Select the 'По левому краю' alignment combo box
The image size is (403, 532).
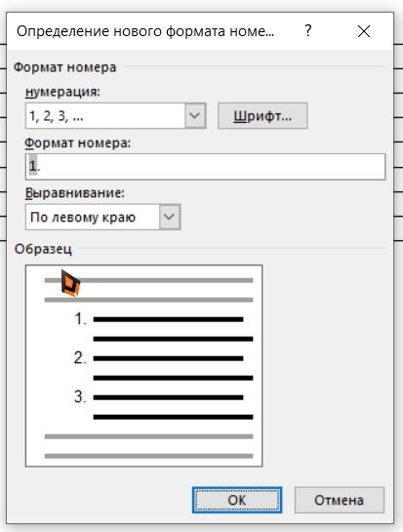coord(102,217)
